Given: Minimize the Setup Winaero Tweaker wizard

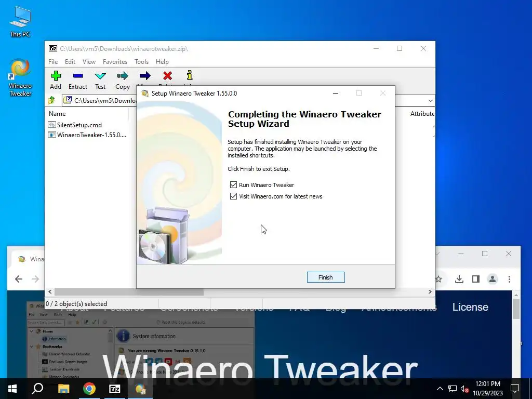Looking at the screenshot, I should click(x=336, y=93).
